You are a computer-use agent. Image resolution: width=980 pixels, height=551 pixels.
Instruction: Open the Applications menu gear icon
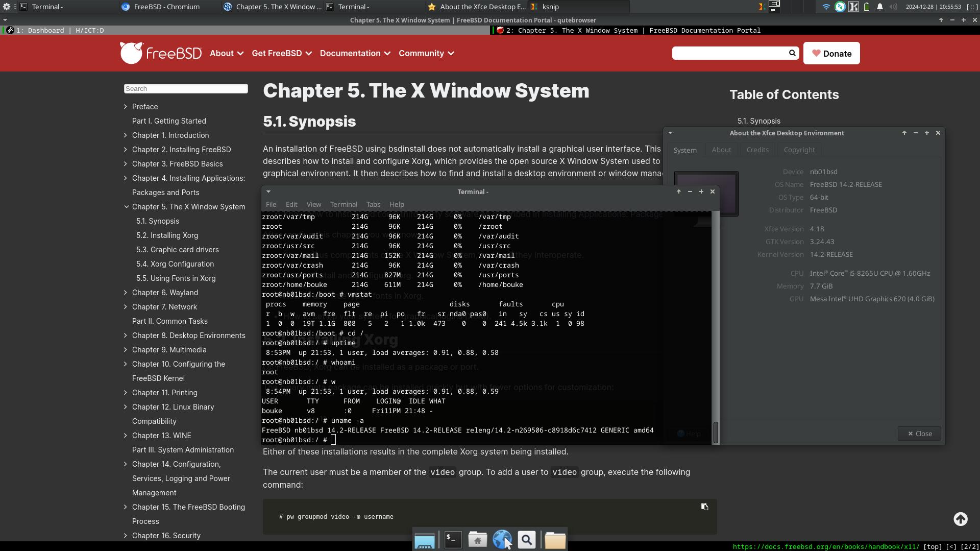click(x=7, y=7)
